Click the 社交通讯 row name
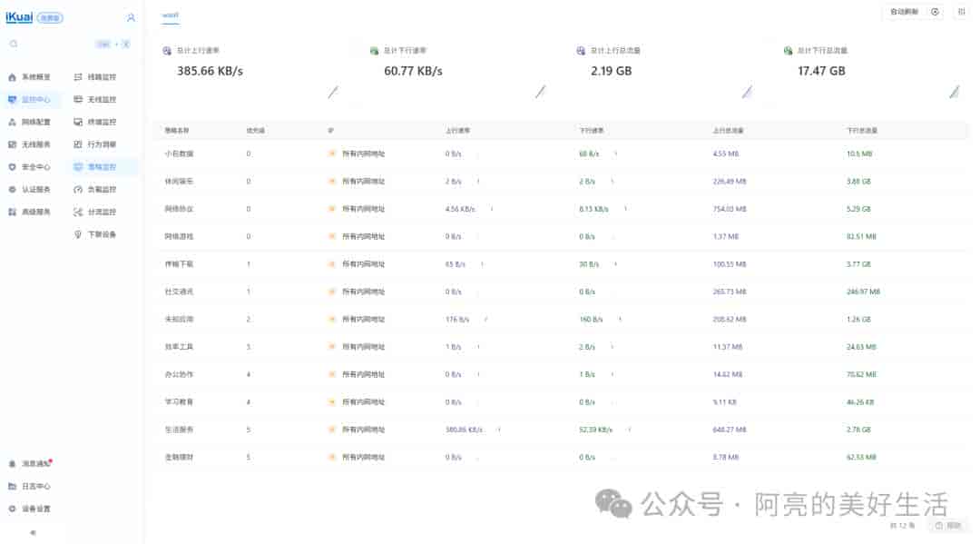Screen dimensions: 980x544 (179, 292)
